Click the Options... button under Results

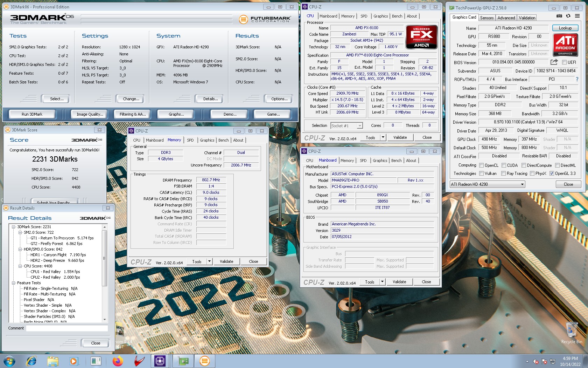pos(279,99)
